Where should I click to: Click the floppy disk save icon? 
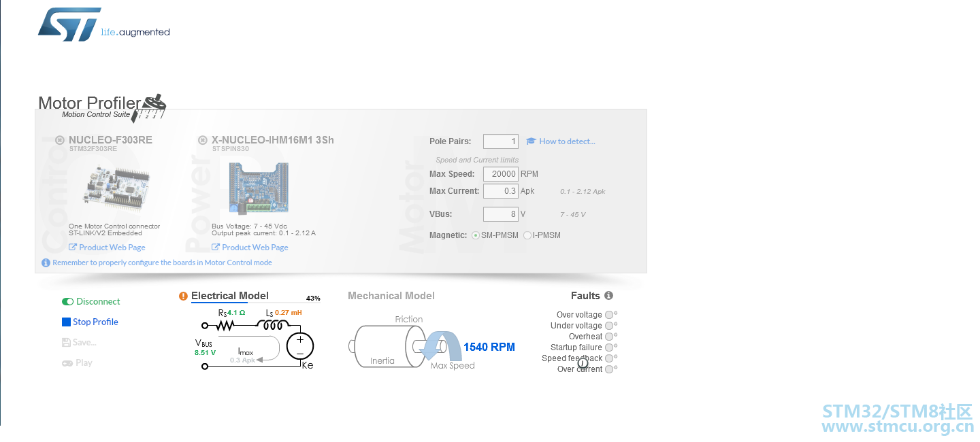pyautogui.click(x=66, y=343)
